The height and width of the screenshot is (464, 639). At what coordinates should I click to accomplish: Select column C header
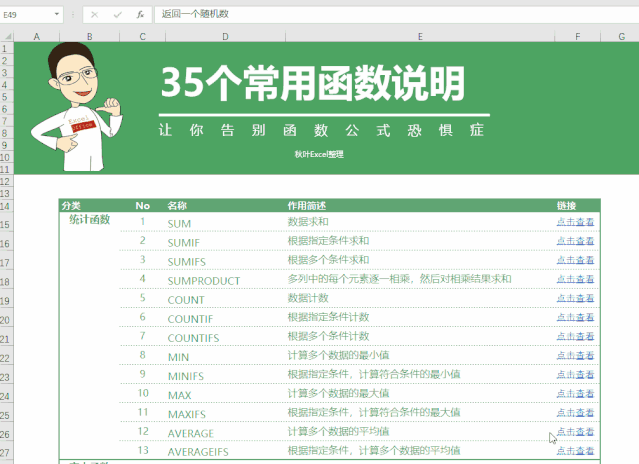click(143, 37)
